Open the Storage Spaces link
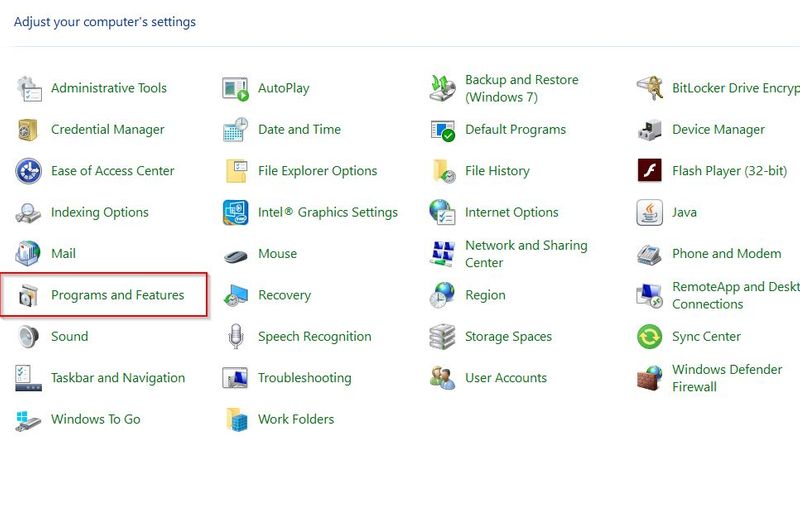The image size is (800, 515). [x=508, y=336]
